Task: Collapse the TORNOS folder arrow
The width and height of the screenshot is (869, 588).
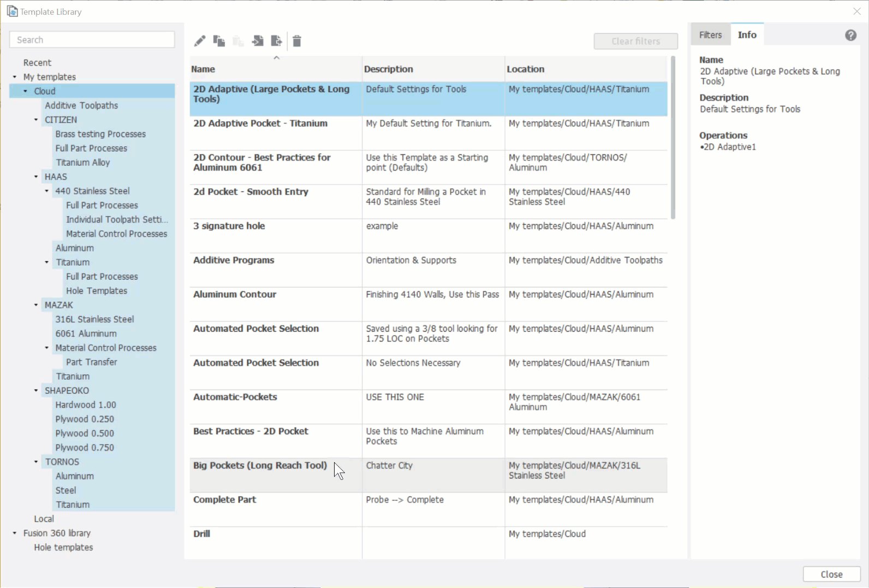Action: click(x=36, y=462)
